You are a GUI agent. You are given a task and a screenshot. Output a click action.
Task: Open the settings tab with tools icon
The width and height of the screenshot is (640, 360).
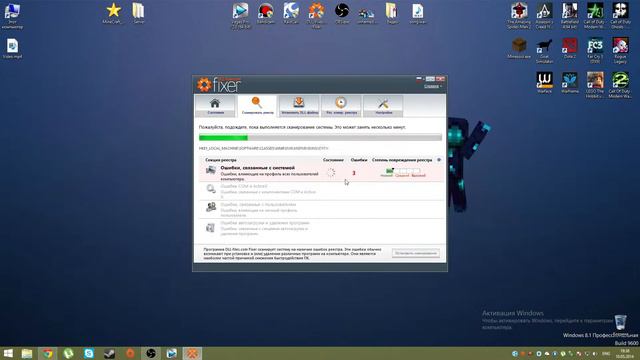pyautogui.click(x=383, y=106)
